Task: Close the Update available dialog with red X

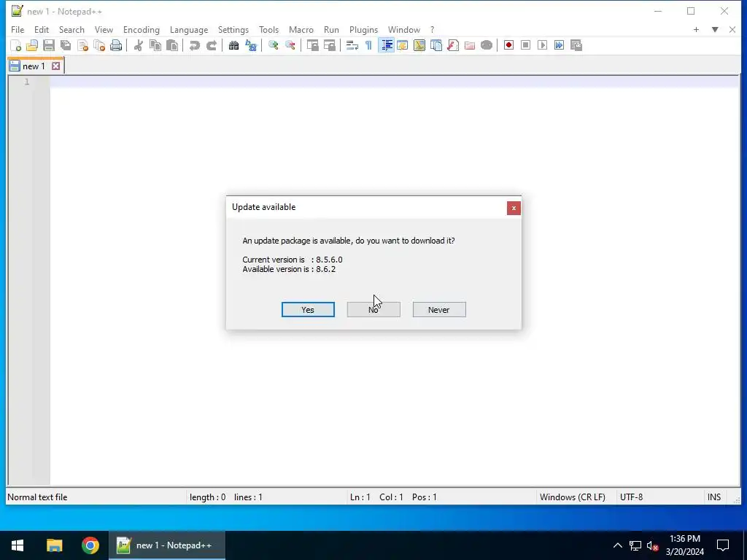Action: (x=514, y=208)
